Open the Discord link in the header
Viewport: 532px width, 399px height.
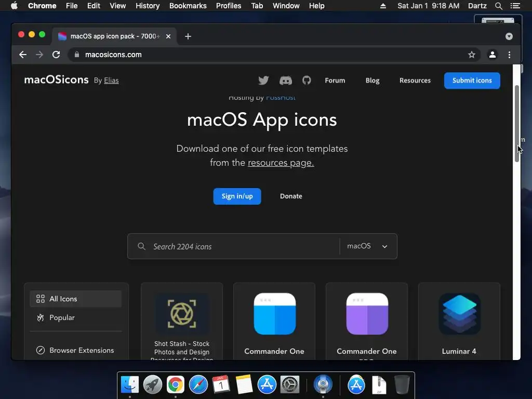tap(285, 81)
